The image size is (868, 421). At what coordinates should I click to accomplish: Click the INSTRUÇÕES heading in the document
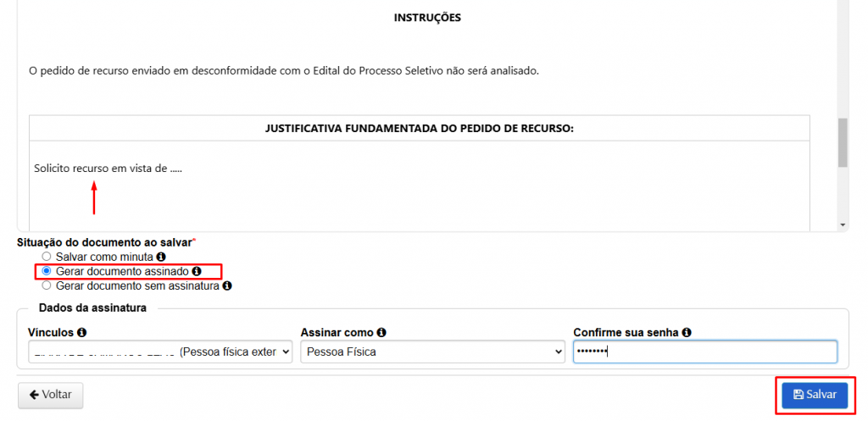[427, 18]
